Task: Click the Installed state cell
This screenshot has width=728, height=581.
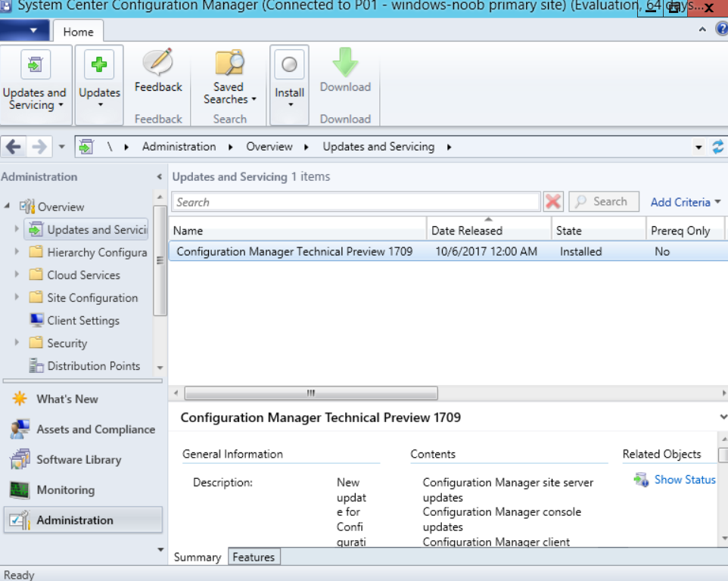Action: click(x=580, y=251)
